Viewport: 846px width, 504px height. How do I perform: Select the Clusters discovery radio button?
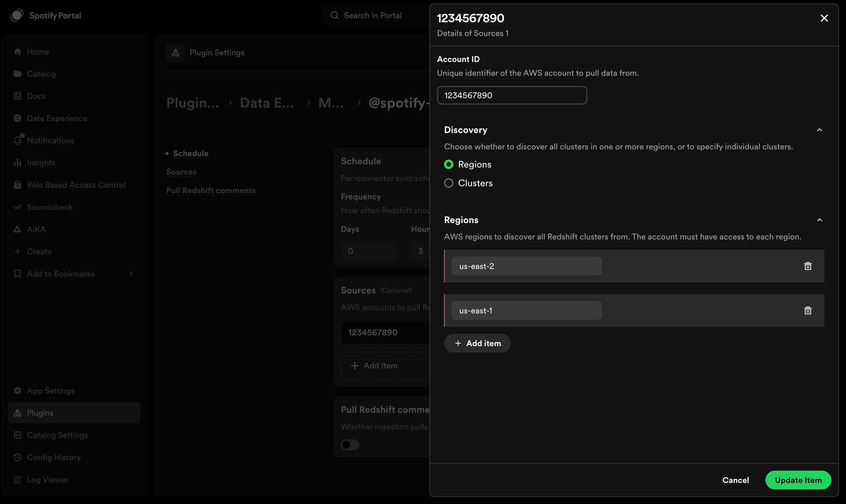(449, 183)
